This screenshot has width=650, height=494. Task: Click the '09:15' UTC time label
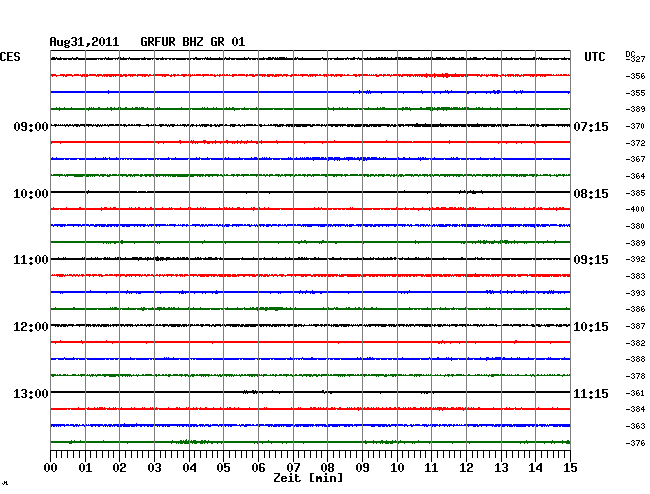[591, 260]
